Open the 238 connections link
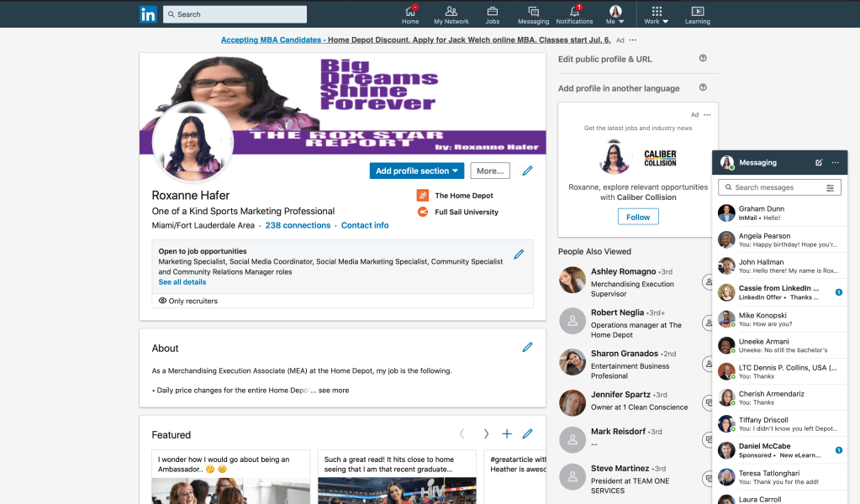The image size is (860, 504). pyautogui.click(x=298, y=225)
